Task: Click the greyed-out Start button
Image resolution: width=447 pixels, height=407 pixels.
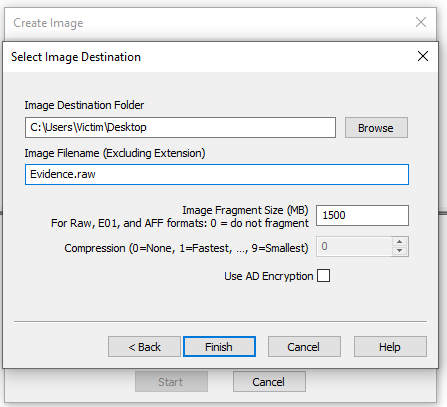Action: [171, 382]
